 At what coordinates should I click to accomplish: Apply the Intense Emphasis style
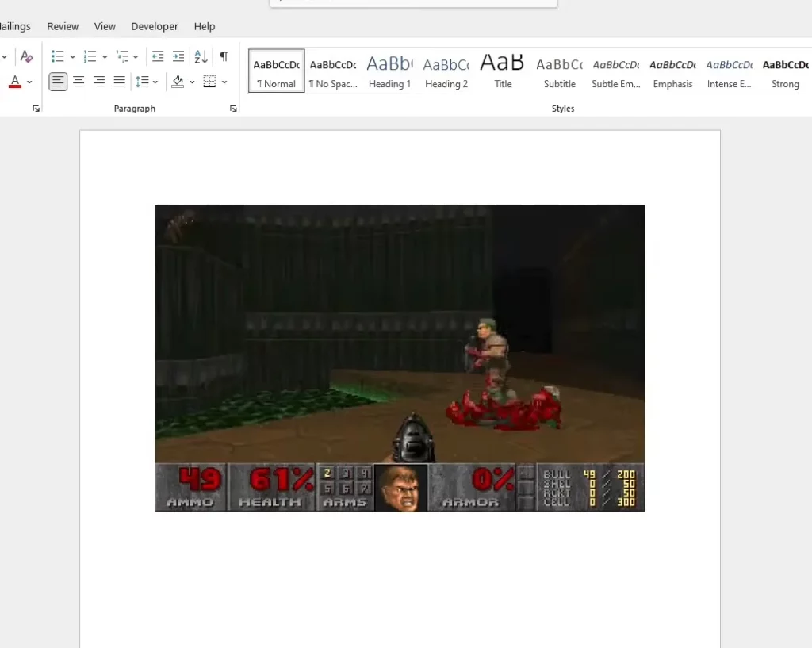point(730,71)
